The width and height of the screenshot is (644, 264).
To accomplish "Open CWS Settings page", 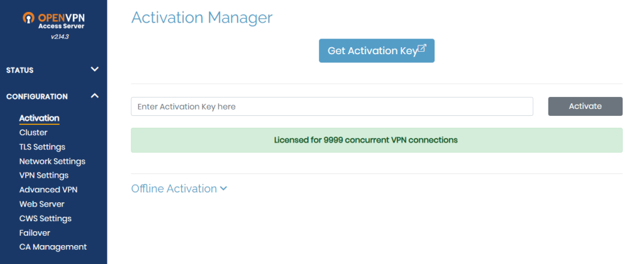I will coord(45,219).
